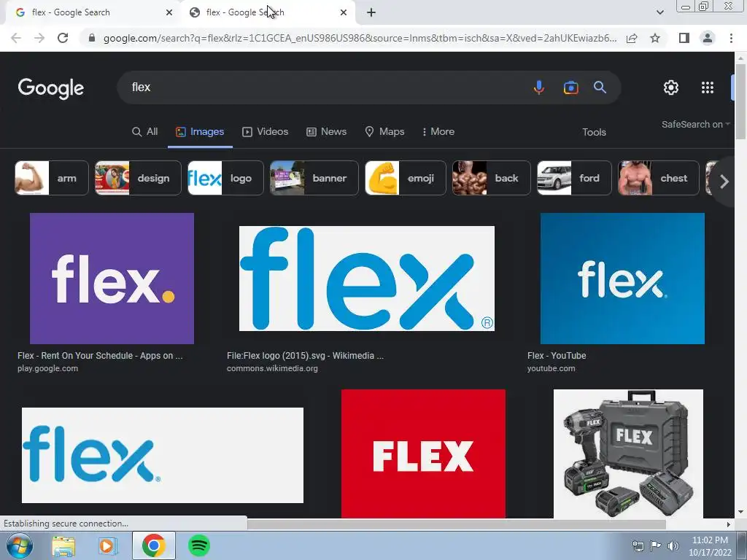Filter images by back chip
Image resolution: width=747 pixels, height=560 pixels.
491,178
